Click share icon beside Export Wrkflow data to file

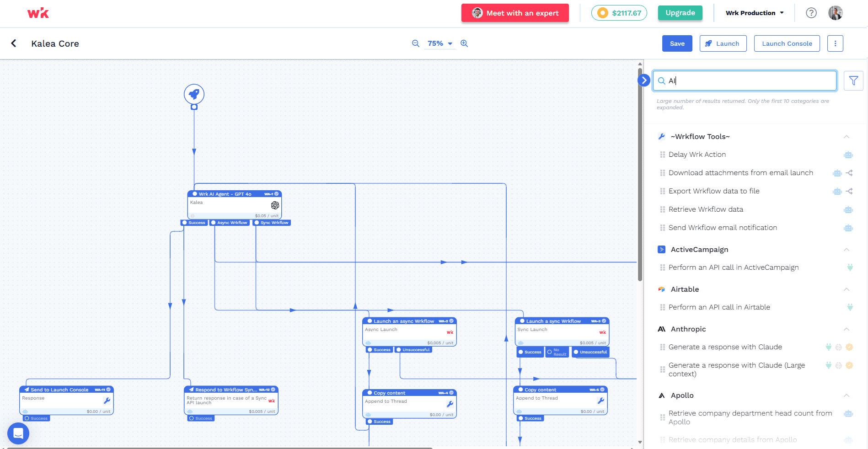[x=849, y=191]
